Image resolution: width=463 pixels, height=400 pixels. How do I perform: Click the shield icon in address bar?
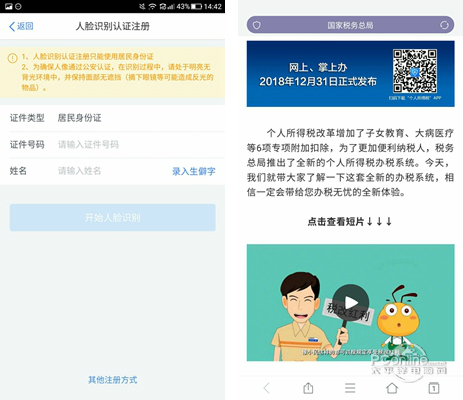(x=257, y=25)
